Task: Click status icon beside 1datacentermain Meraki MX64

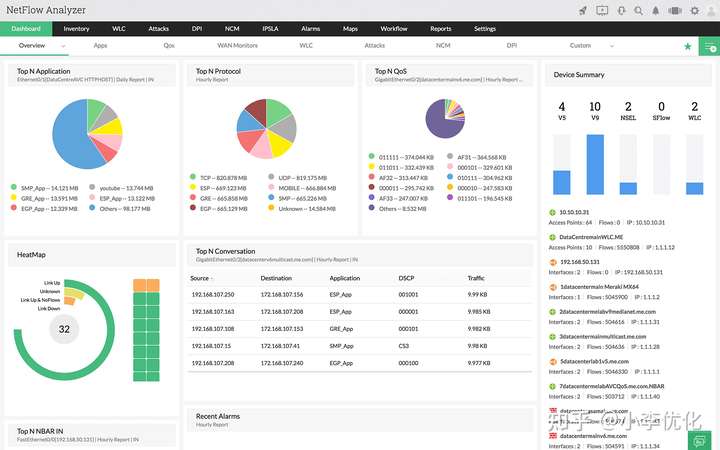Action: click(553, 287)
